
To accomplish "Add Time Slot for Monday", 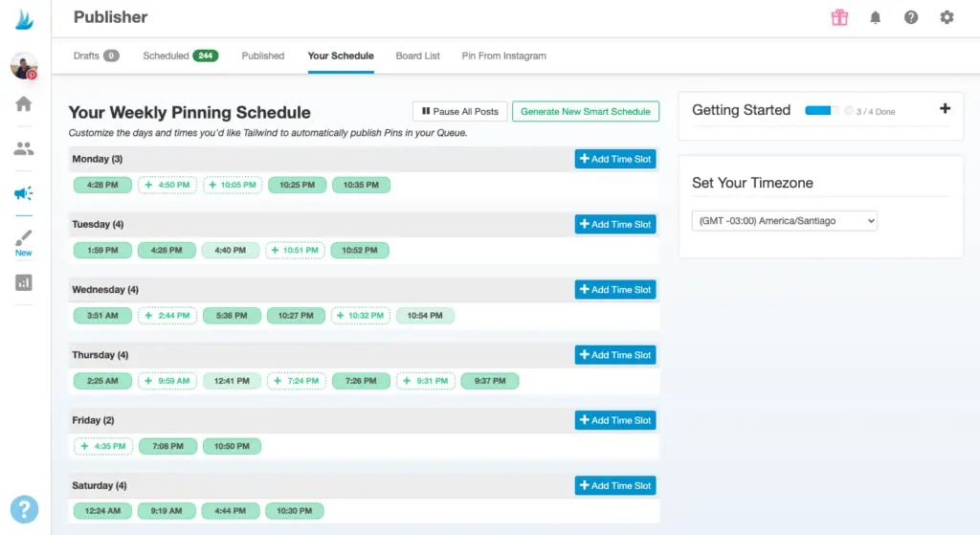I will (615, 159).
